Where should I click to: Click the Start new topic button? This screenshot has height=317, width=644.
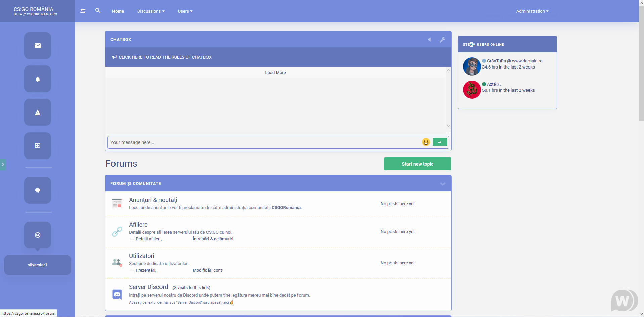pos(417,164)
